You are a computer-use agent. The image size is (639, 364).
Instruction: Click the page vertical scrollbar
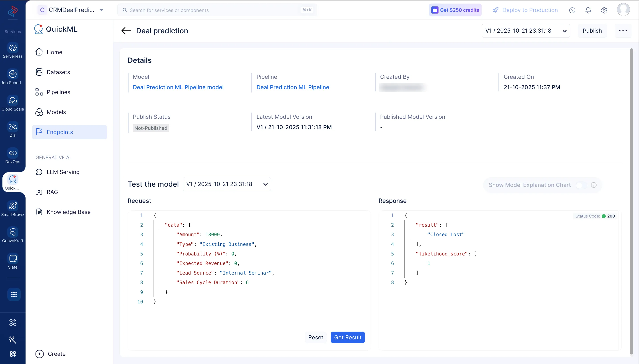631,200
